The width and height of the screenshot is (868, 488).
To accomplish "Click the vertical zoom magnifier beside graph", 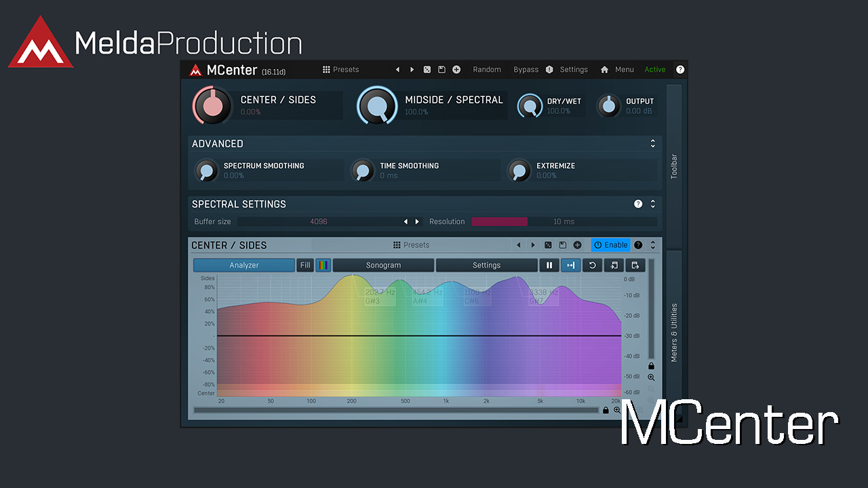I will (x=651, y=378).
